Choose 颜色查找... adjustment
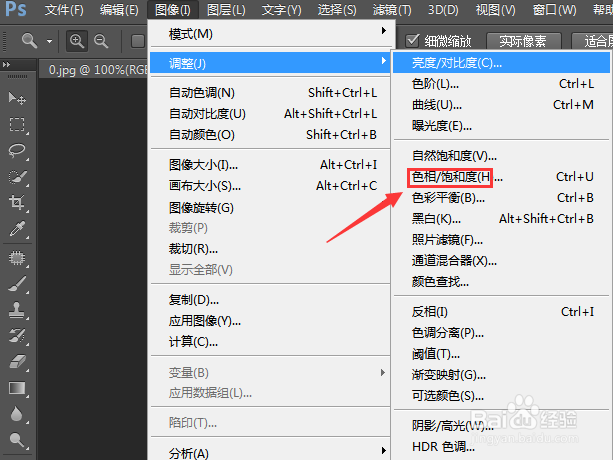613x460 pixels. [501, 281]
